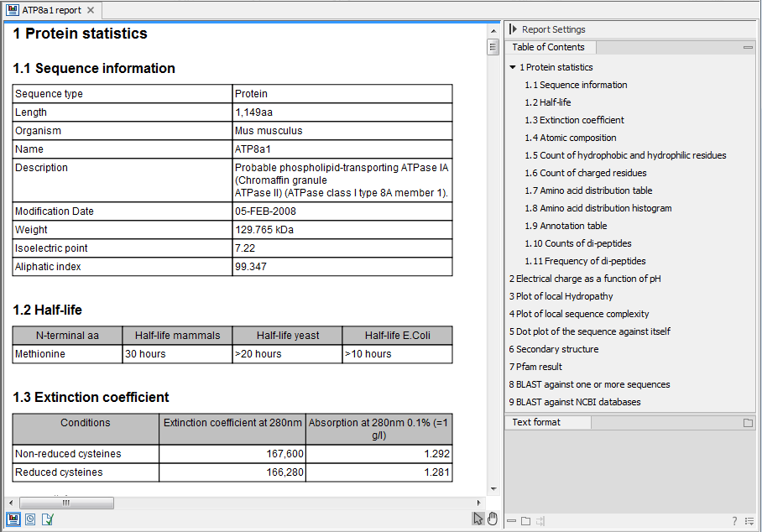
Task: Go to 1.7 Amino acid distribution table
Action: [588, 190]
